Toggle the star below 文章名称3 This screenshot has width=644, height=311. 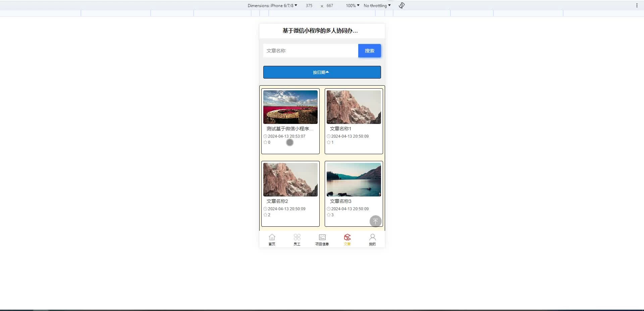tap(329, 215)
